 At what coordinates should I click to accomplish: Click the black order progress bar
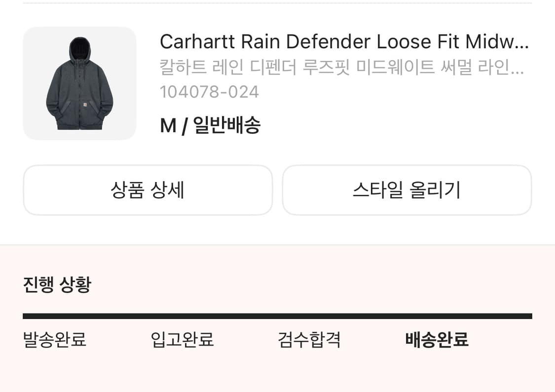click(277, 316)
